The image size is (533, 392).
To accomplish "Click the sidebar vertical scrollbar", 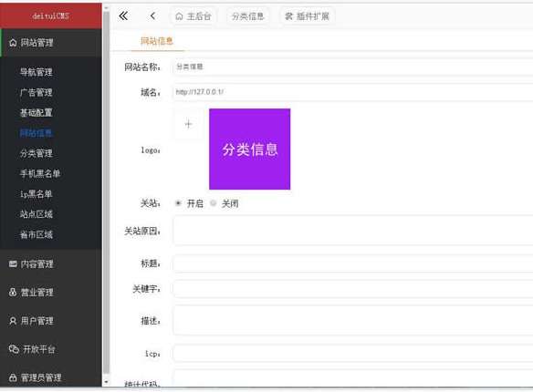I will coord(107,191).
